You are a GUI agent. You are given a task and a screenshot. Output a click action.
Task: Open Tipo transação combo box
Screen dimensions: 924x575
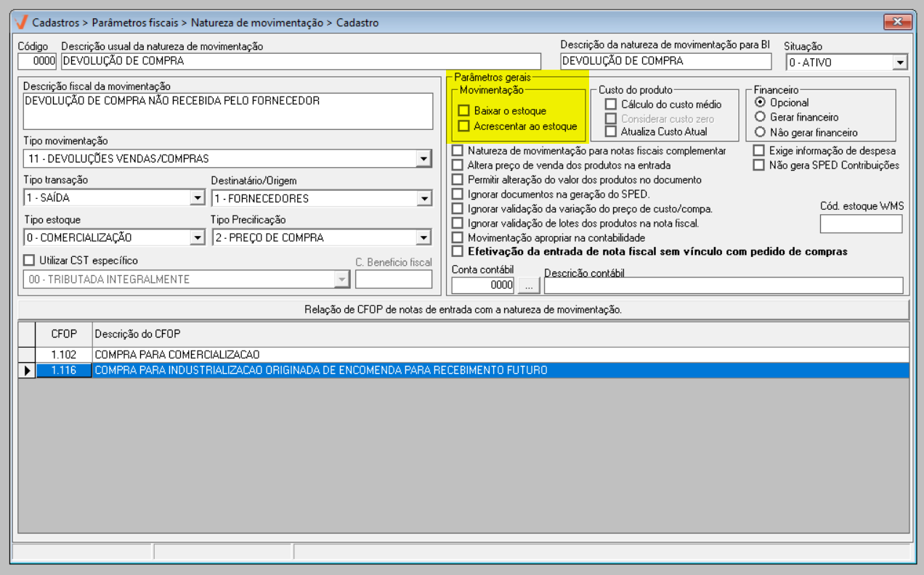point(197,198)
